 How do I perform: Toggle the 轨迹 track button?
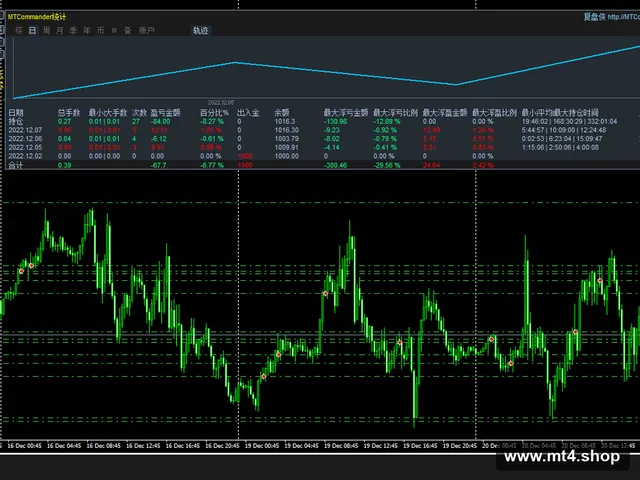200,31
